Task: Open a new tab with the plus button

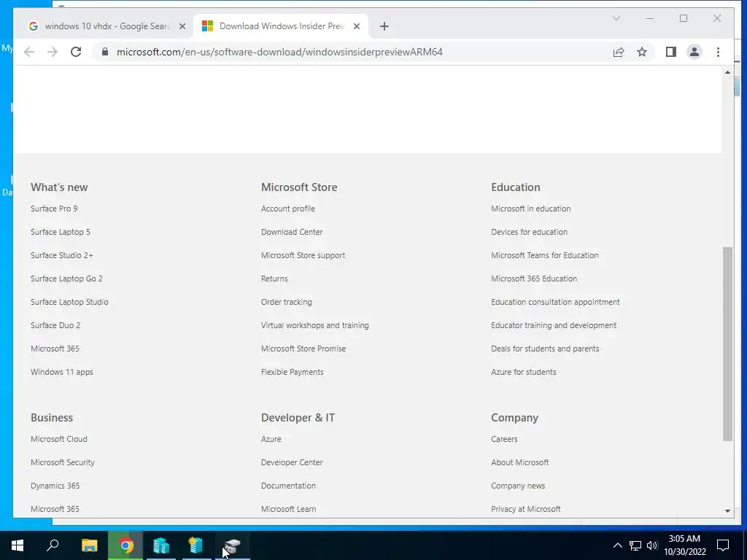Action: click(x=384, y=26)
